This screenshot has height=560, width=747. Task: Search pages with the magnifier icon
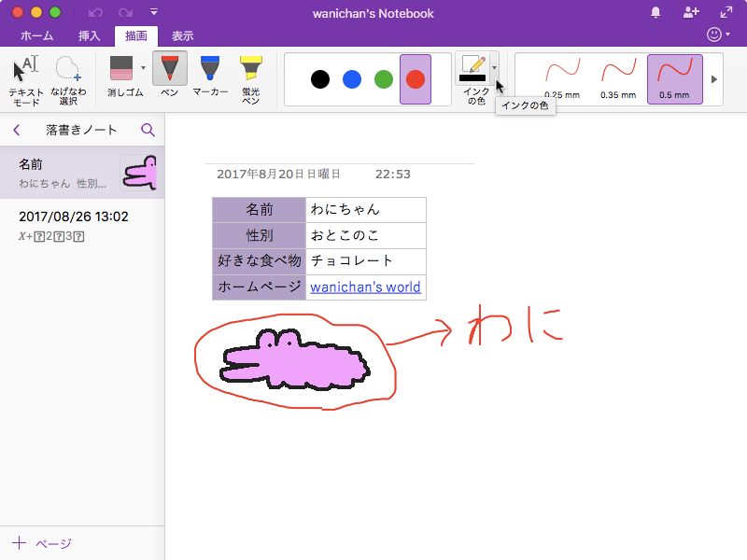pyautogui.click(x=148, y=130)
